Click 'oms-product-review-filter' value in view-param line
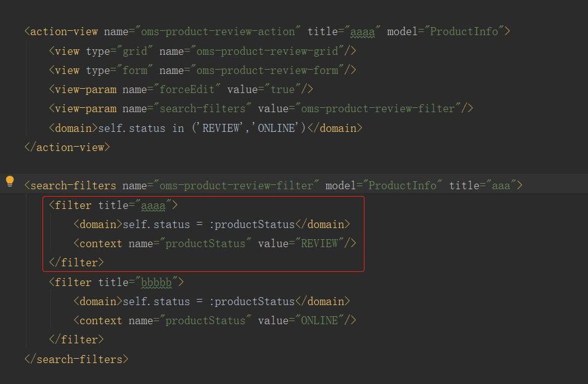The height and width of the screenshot is (384, 588). tap(378, 109)
